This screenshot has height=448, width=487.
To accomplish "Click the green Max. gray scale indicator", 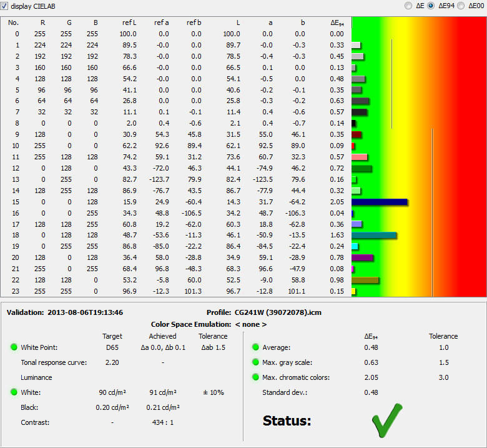I will [x=255, y=362].
